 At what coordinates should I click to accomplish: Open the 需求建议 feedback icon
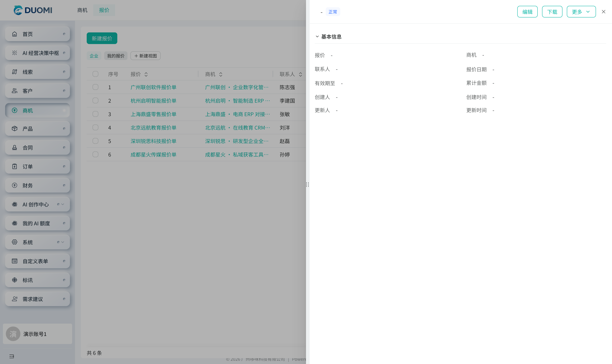pyautogui.click(x=15, y=299)
